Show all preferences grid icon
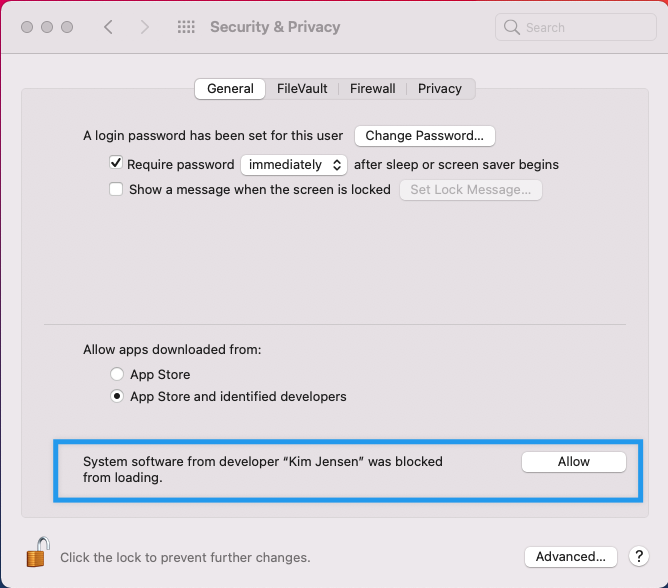Viewport: 668px width, 588px height. click(186, 27)
